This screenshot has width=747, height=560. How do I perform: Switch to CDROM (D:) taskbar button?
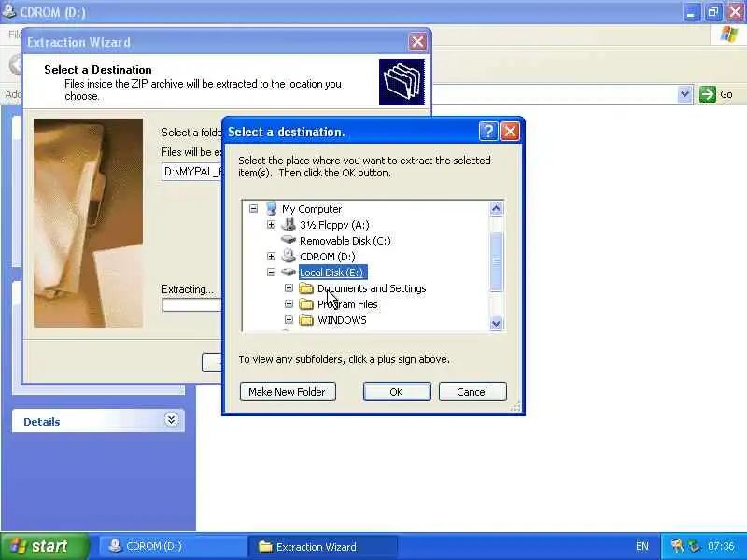click(x=172, y=546)
